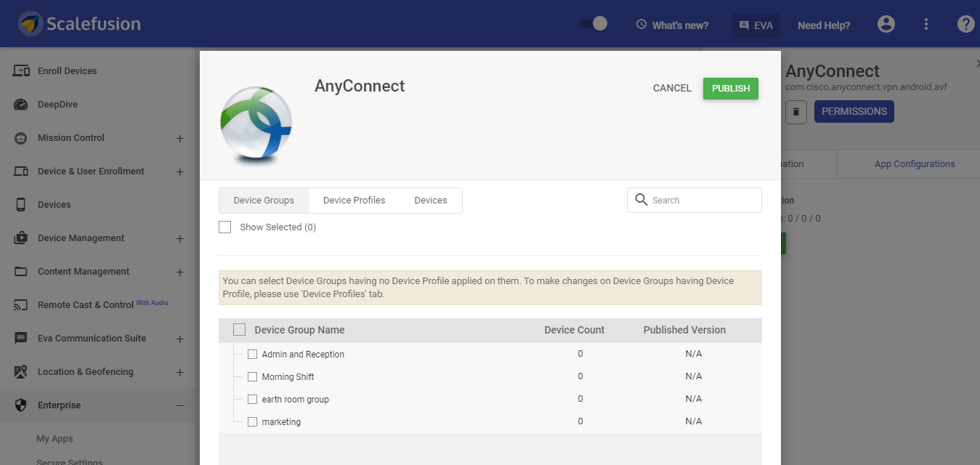Click the Eva Communication Suite chat icon

(x=21, y=339)
